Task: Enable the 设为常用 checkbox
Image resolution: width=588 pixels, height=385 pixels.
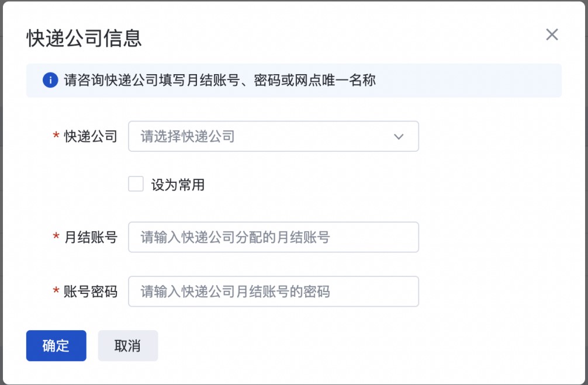Action: coord(136,185)
